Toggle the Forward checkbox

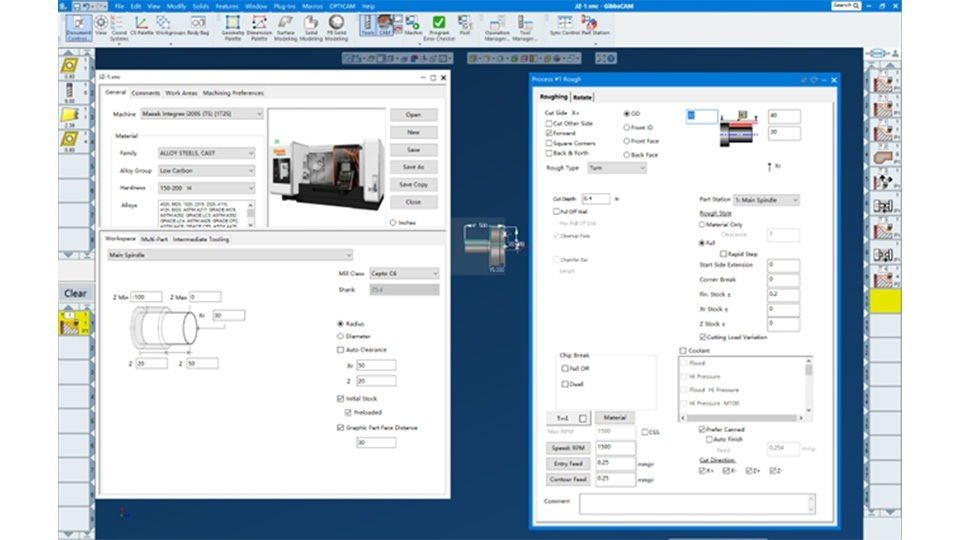(x=549, y=133)
